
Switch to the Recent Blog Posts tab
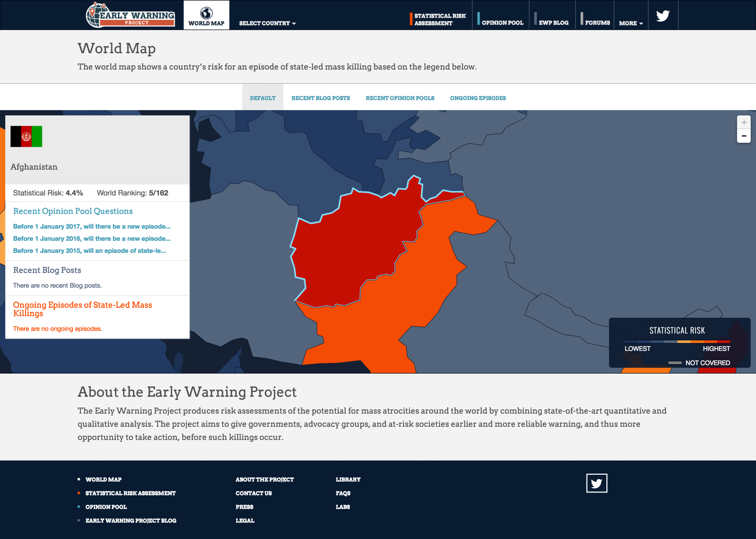coord(321,98)
